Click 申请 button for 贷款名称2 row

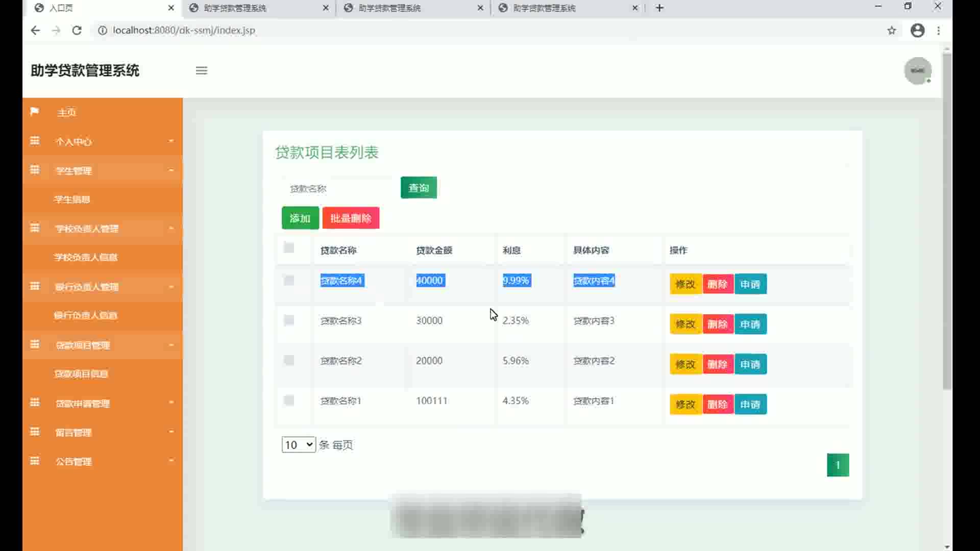[x=750, y=364]
